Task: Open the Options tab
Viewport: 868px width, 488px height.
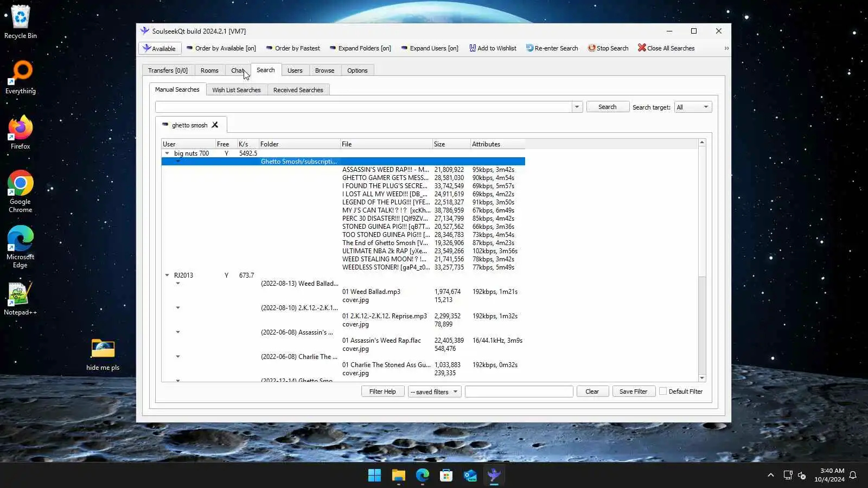Action: tap(358, 70)
